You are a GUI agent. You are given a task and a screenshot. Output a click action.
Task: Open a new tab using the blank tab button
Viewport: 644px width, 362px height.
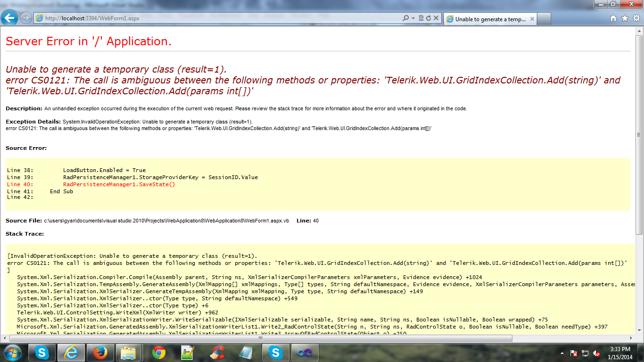pyautogui.click(x=544, y=19)
